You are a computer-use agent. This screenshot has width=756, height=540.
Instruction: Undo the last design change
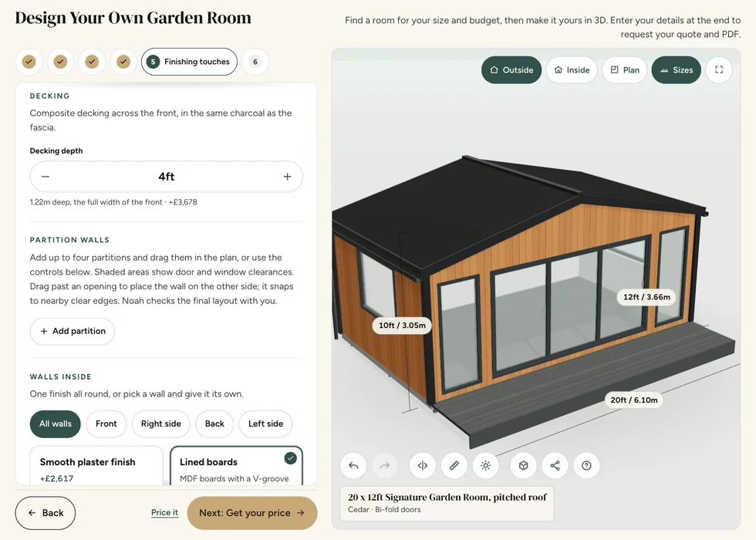353,466
